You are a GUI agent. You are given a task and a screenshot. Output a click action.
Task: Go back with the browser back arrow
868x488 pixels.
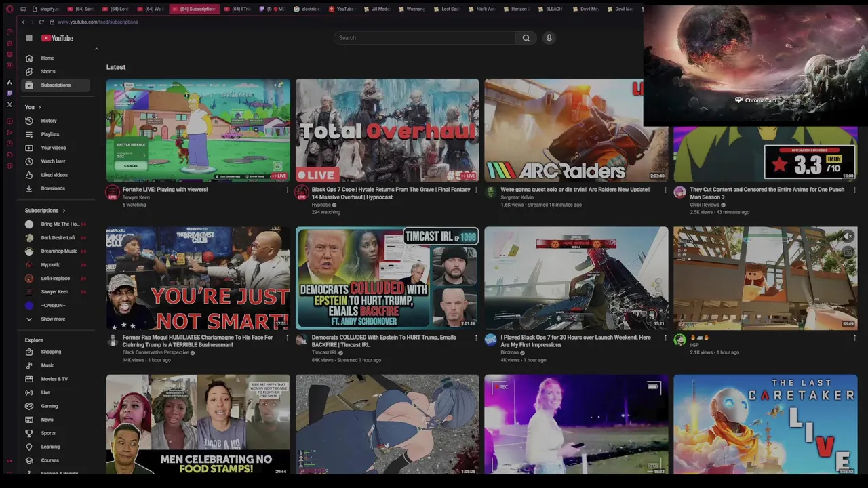(x=23, y=22)
